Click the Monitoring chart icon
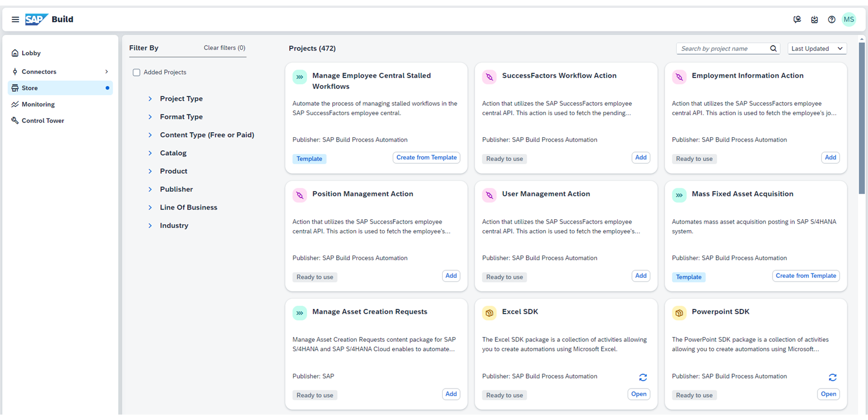 [x=15, y=104]
